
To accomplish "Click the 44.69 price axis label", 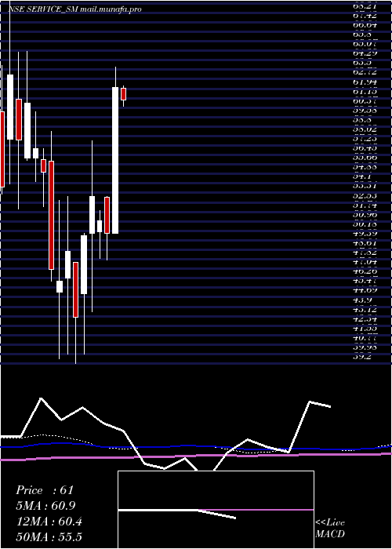I will (x=365, y=290).
